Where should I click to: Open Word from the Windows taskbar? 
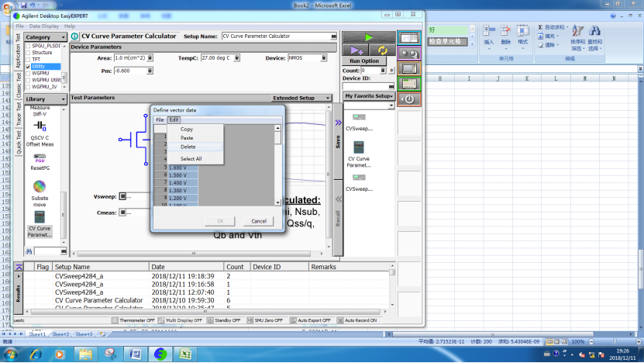tap(135, 354)
